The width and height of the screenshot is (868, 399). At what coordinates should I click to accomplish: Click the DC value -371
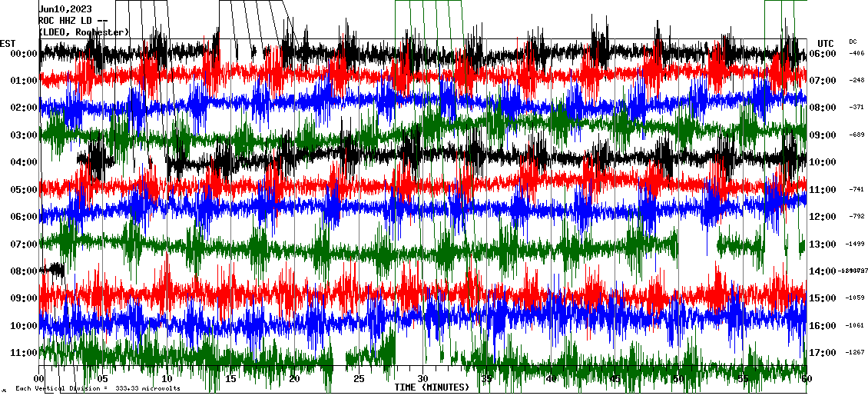[856, 108]
